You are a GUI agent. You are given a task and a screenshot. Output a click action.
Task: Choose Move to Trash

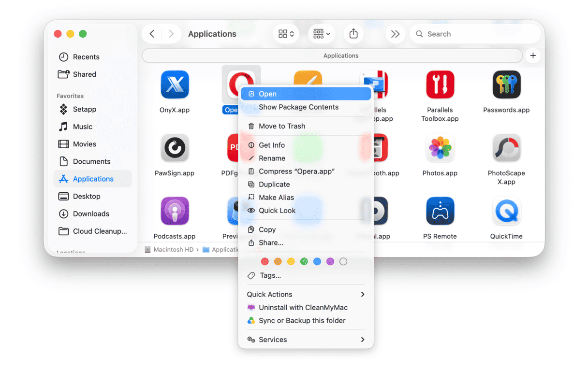[306, 126]
